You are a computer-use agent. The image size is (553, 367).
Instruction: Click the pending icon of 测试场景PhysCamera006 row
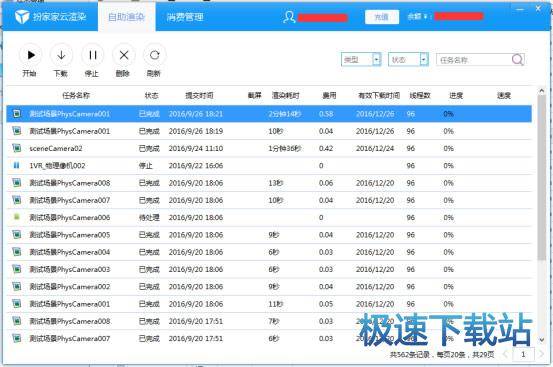click(x=17, y=217)
